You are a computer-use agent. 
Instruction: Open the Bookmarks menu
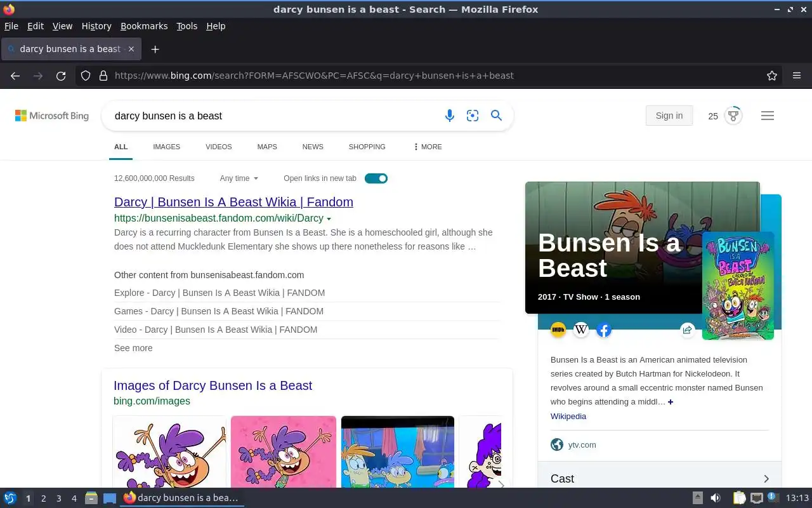144,26
